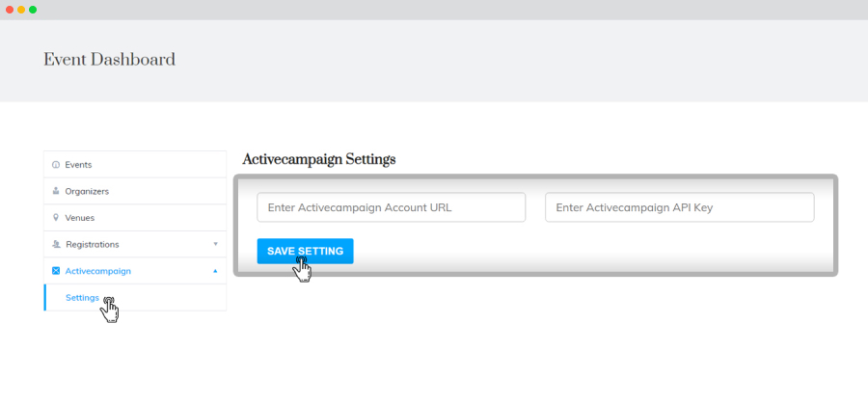Open the Settings submenu link

tap(83, 298)
